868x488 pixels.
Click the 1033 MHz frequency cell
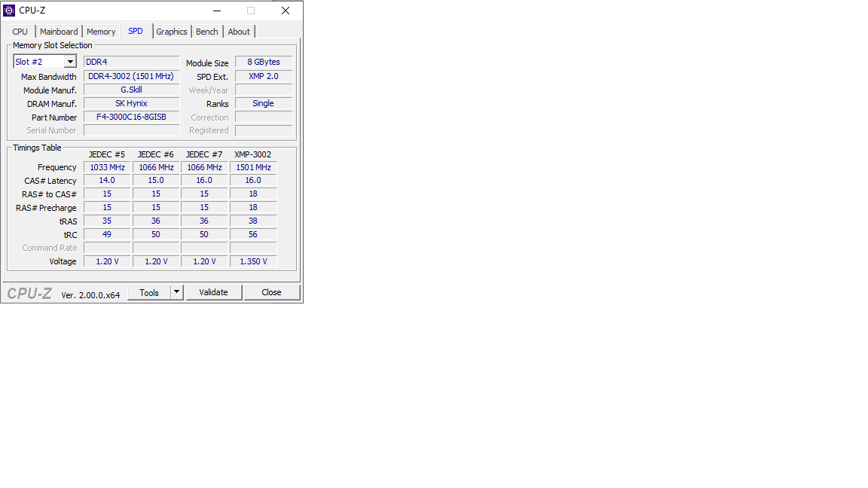pos(108,167)
